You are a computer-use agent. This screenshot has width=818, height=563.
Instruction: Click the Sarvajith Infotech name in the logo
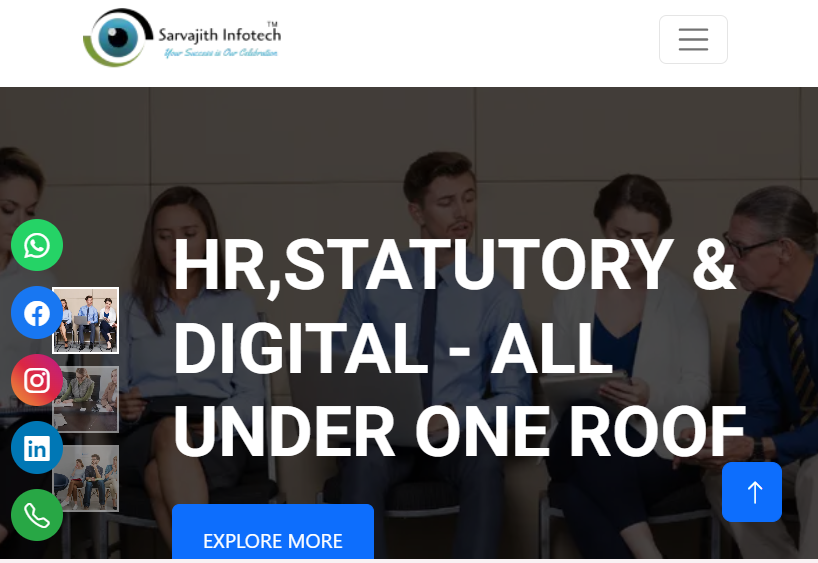pyautogui.click(x=220, y=35)
